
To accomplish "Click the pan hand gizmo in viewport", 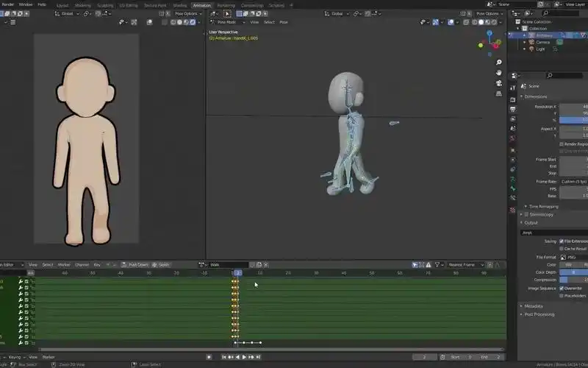I will [499, 73].
